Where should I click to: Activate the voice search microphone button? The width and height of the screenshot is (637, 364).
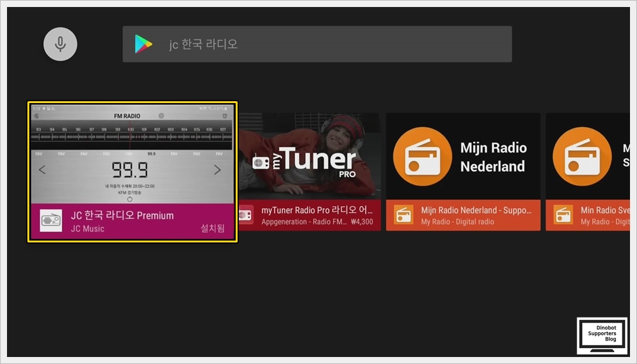click(x=60, y=45)
